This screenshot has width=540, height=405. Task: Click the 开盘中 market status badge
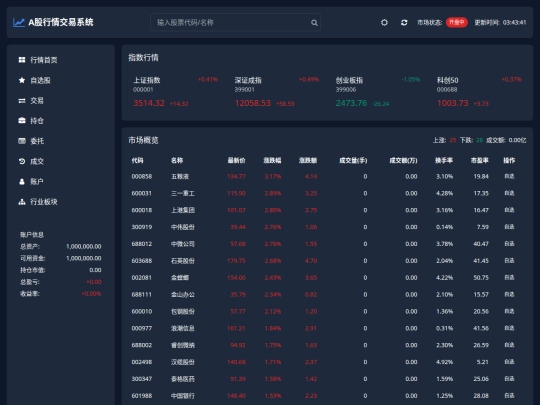[x=457, y=22]
